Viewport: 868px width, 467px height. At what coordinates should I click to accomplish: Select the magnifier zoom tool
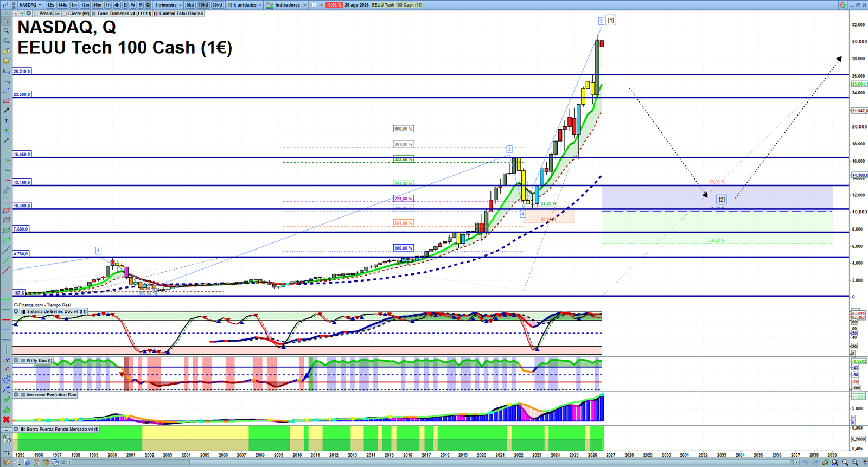(7, 30)
